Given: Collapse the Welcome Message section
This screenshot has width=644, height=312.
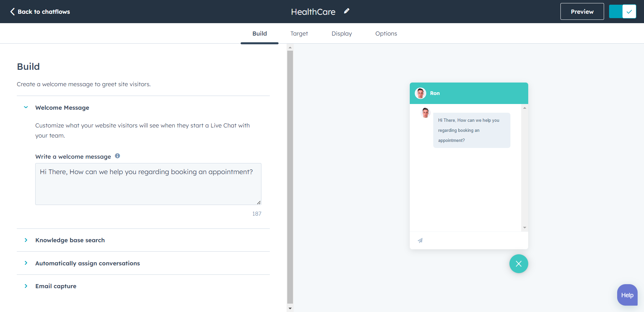Looking at the screenshot, I should (26, 107).
